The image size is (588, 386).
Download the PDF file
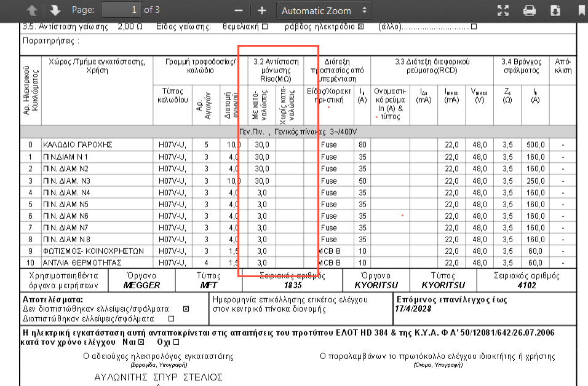pyautogui.click(x=555, y=10)
